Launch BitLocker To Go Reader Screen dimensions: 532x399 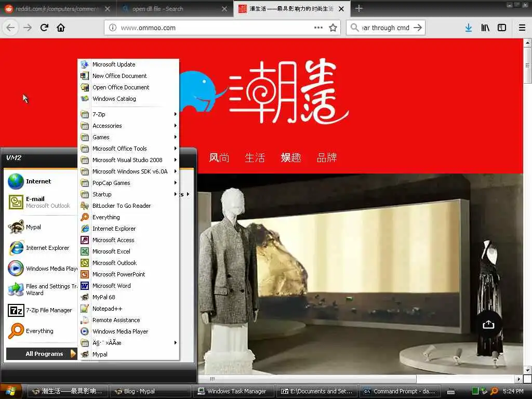[x=128, y=206]
